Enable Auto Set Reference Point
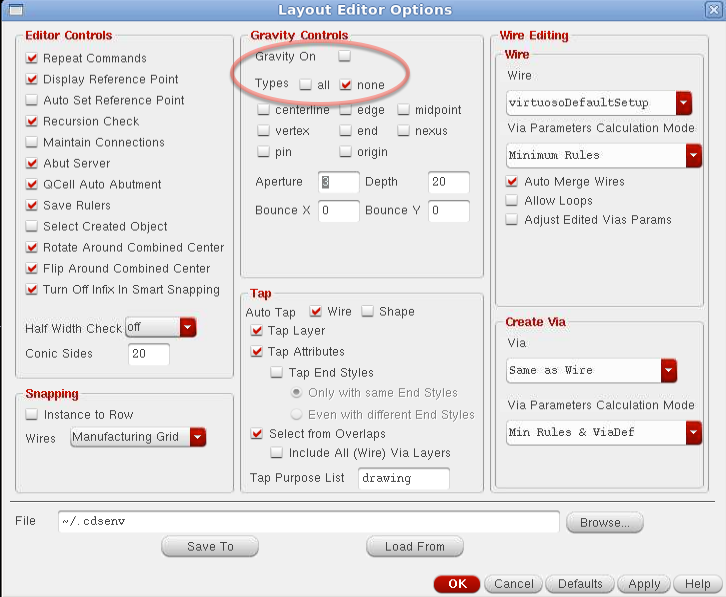726x597 pixels. [32, 100]
